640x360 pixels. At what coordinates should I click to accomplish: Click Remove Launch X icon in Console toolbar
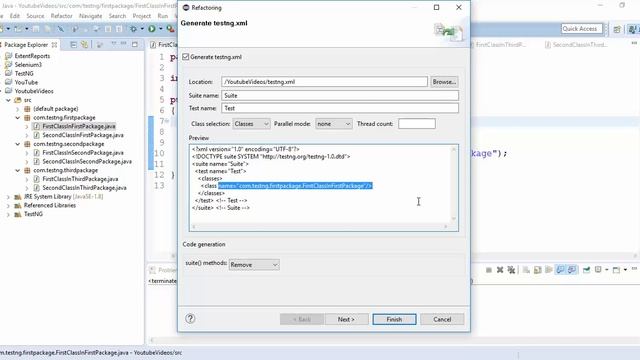(x=500, y=270)
